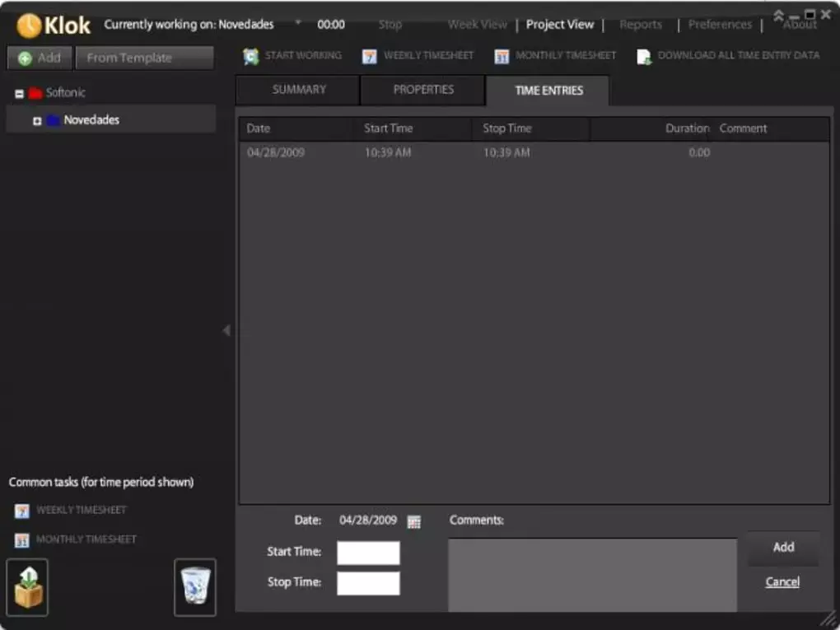Click the Klok clock logo

[x=30, y=25]
